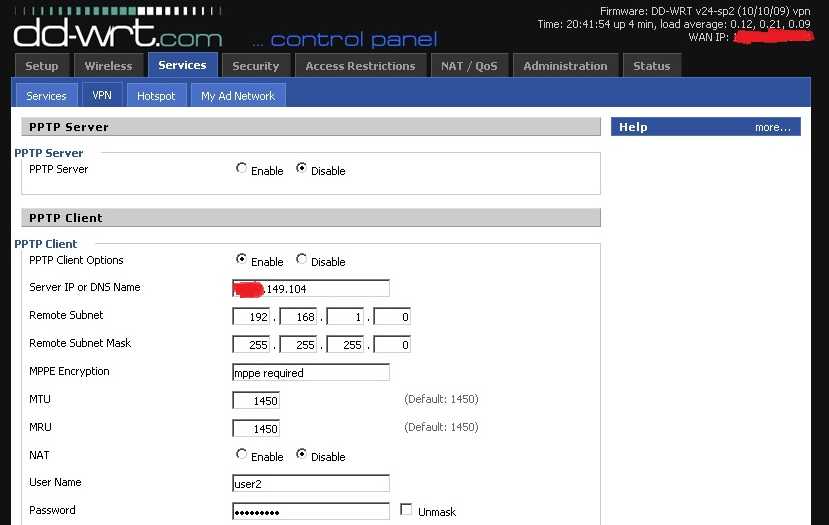Screen dimensions: 829x525
Task: View the Status tab
Action: click(x=651, y=66)
